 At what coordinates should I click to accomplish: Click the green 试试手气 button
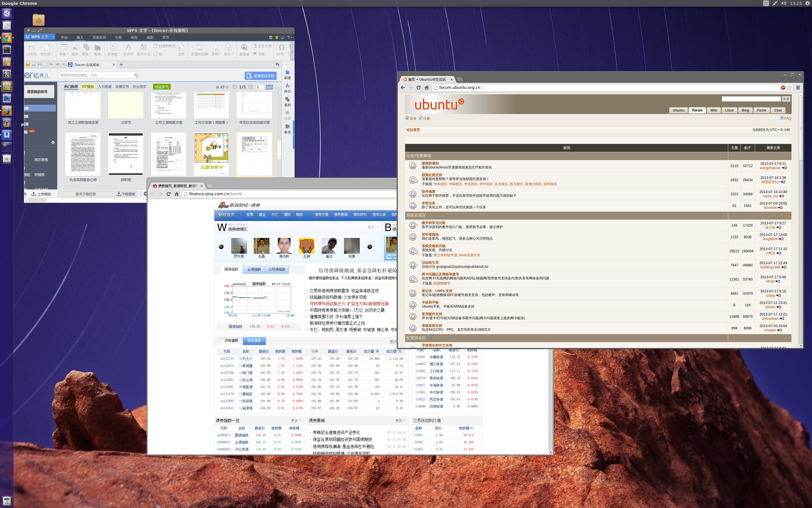pos(162,87)
